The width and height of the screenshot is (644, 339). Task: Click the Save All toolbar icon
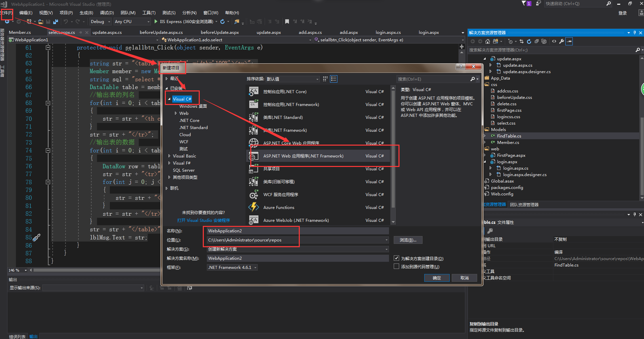tap(56, 22)
